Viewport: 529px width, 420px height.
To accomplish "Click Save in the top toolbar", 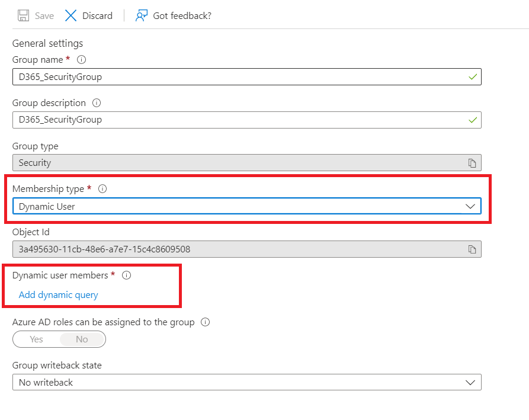I will [x=42, y=15].
